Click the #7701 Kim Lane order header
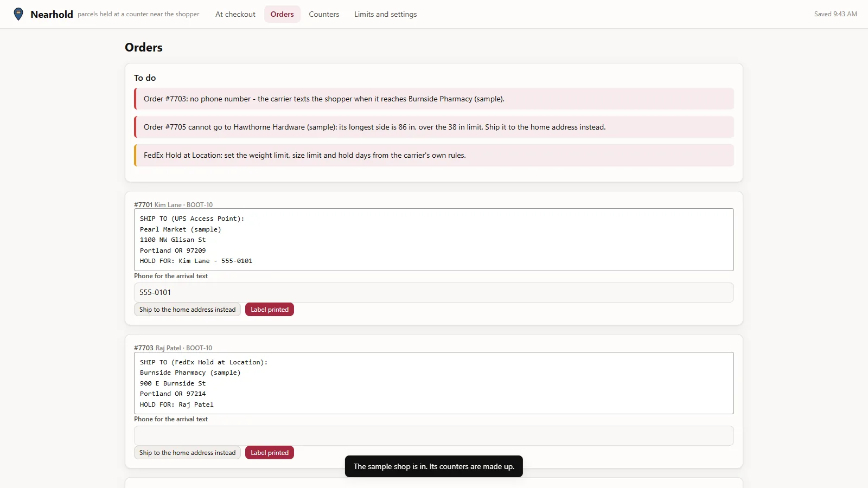Viewport: 868px width, 488px height. 174,204
